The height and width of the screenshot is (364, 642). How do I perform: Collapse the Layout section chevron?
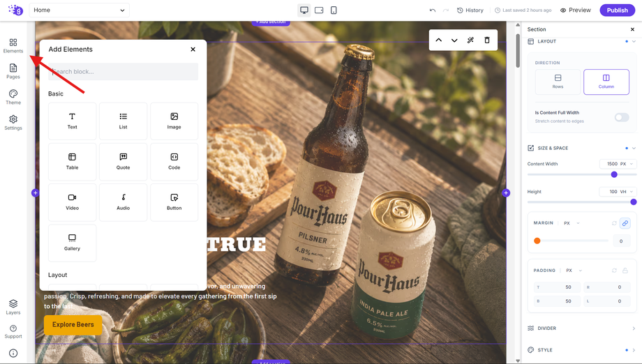[x=634, y=41]
